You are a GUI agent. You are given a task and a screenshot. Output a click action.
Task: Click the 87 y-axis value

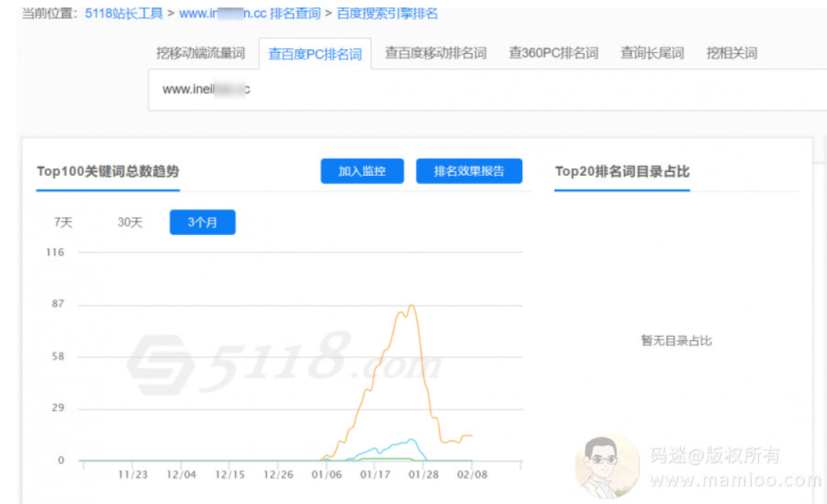pos(58,304)
